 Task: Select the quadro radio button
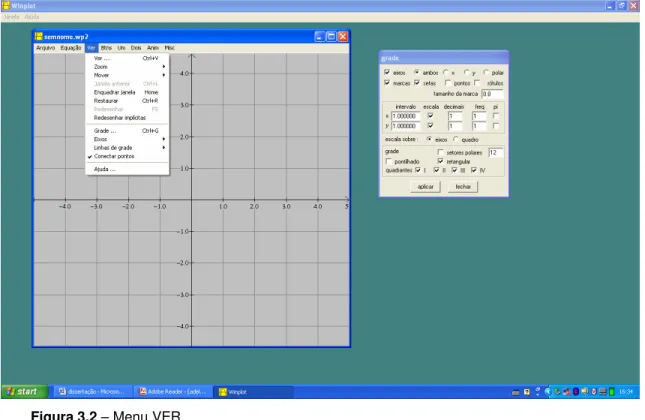(x=456, y=139)
